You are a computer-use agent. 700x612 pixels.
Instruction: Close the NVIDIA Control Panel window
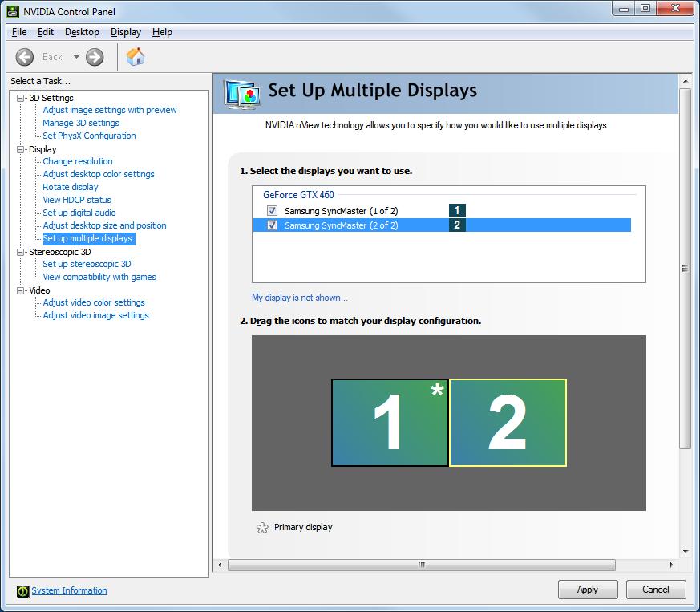[675, 9]
